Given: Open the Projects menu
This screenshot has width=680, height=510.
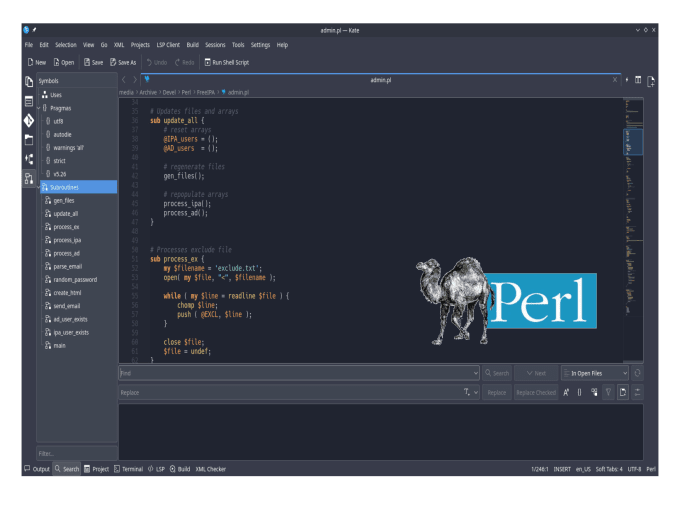Looking at the screenshot, I should (x=140, y=45).
